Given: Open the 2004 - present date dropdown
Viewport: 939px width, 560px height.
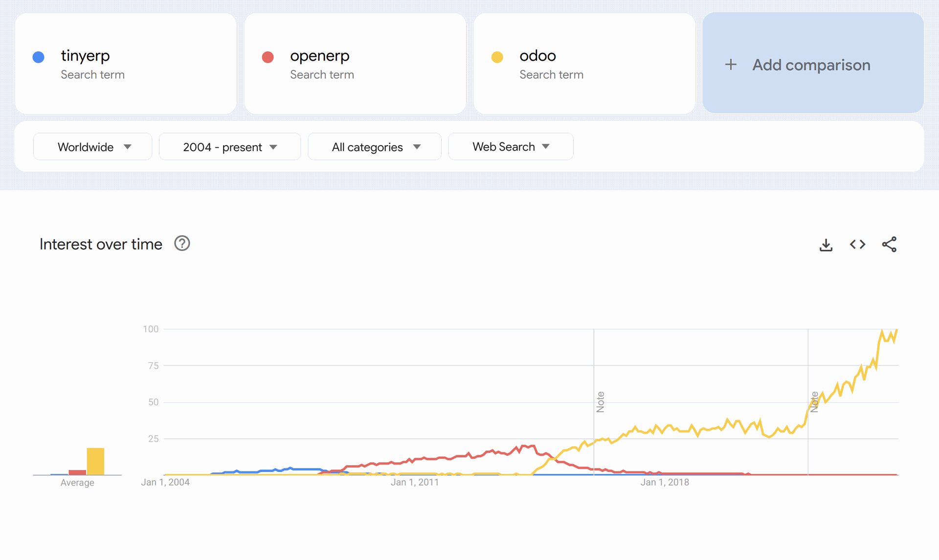Looking at the screenshot, I should [x=230, y=147].
